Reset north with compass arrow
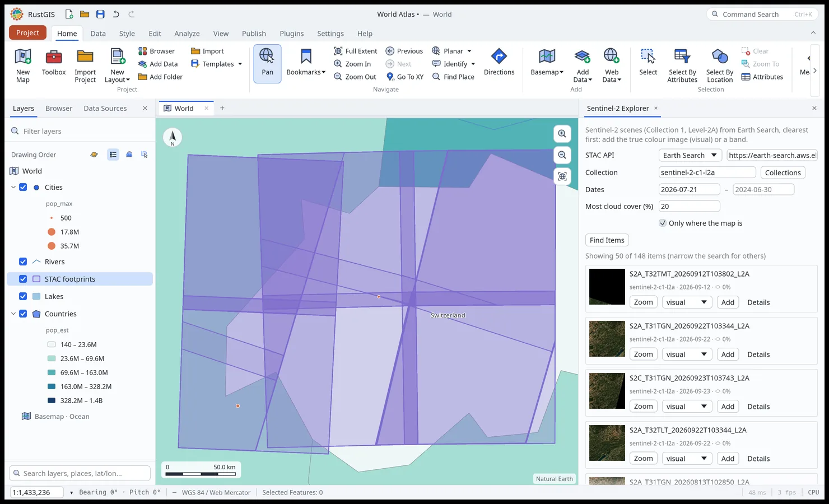This screenshot has height=504, width=829. tap(173, 137)
